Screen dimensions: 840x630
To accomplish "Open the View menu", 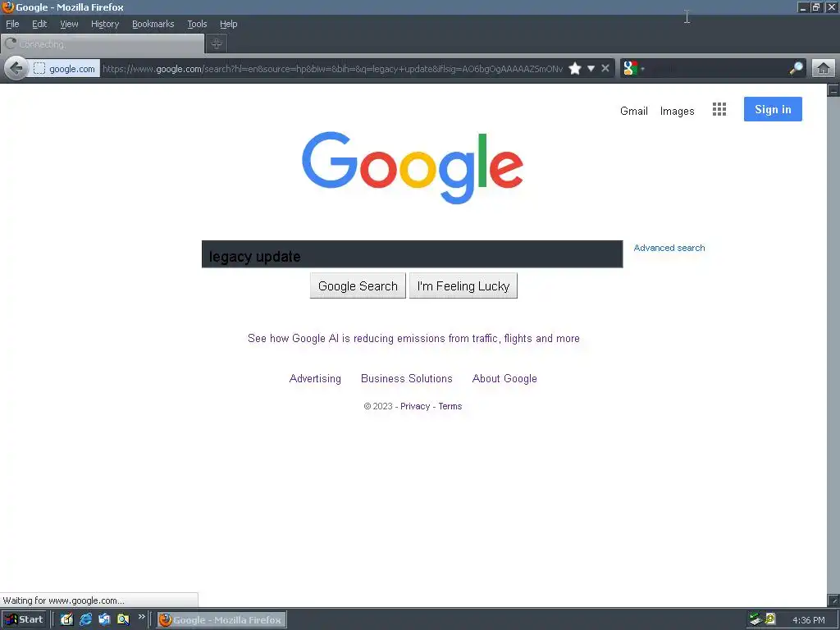I will click(x=69, y=24).
